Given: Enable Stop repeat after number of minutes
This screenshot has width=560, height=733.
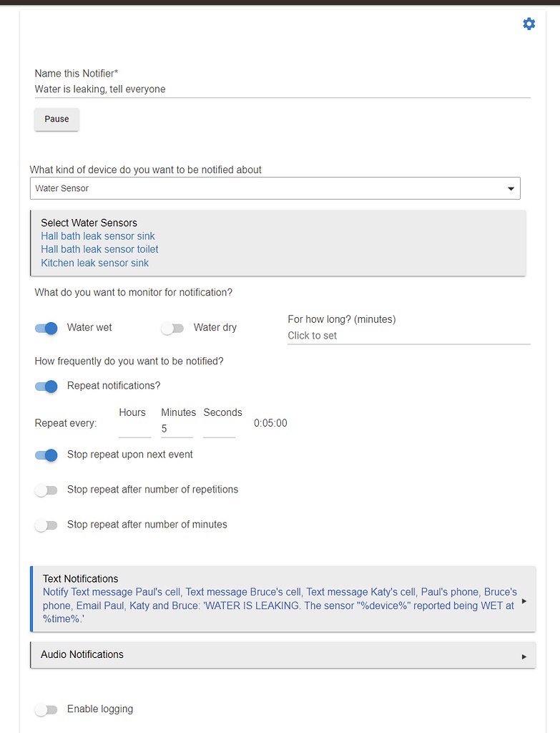Looking at the screenshot, I should 46,525.
